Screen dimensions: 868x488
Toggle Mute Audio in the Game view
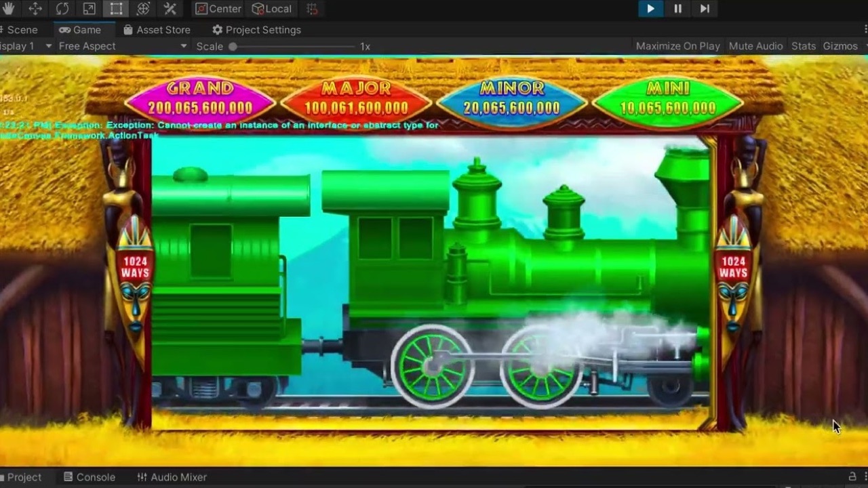click(755, 46)
